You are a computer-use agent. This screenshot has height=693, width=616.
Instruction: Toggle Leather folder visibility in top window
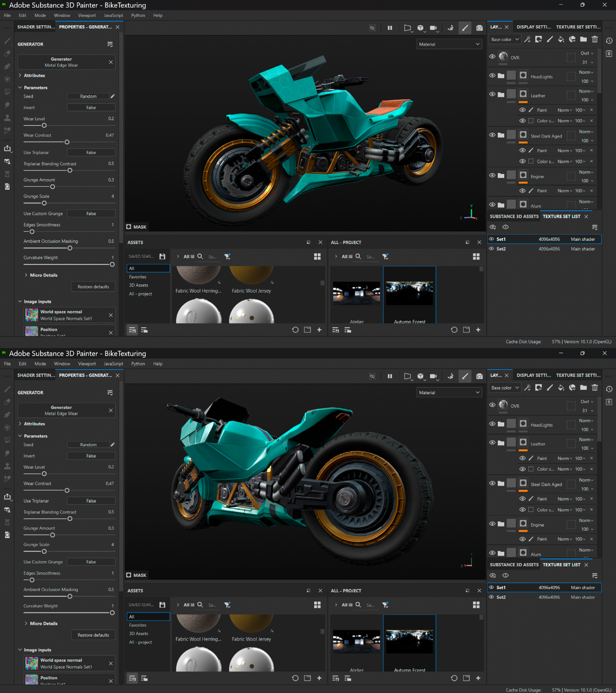click(492, 94)
